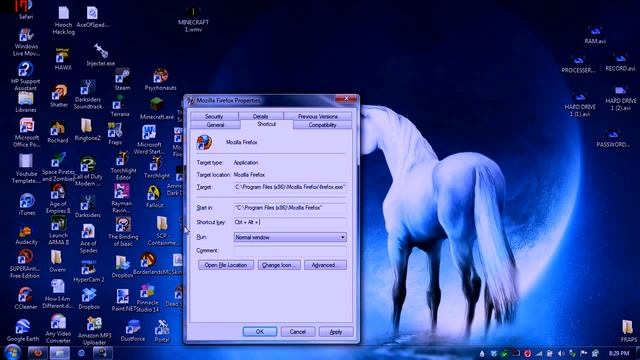Open the RAM.avi desktop video file
The width and height of the screenshot is (640, 360).
[595, 35]
